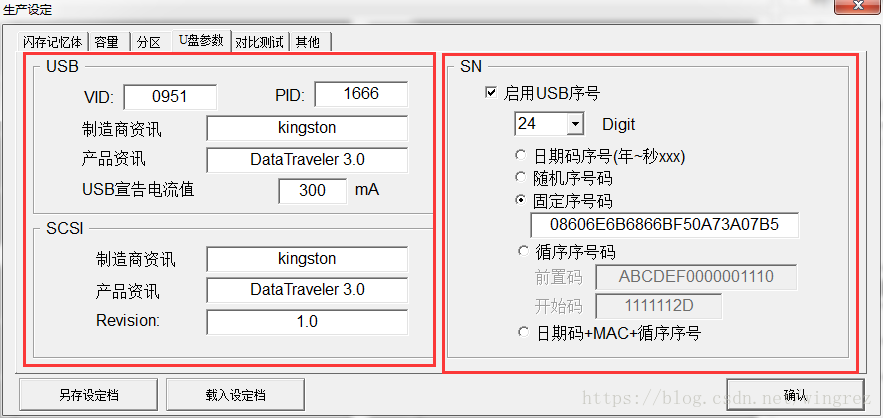Click the 前置码 ABCDEF0000001110 field
Screen dimensions: 883x418
coord(696,277)
